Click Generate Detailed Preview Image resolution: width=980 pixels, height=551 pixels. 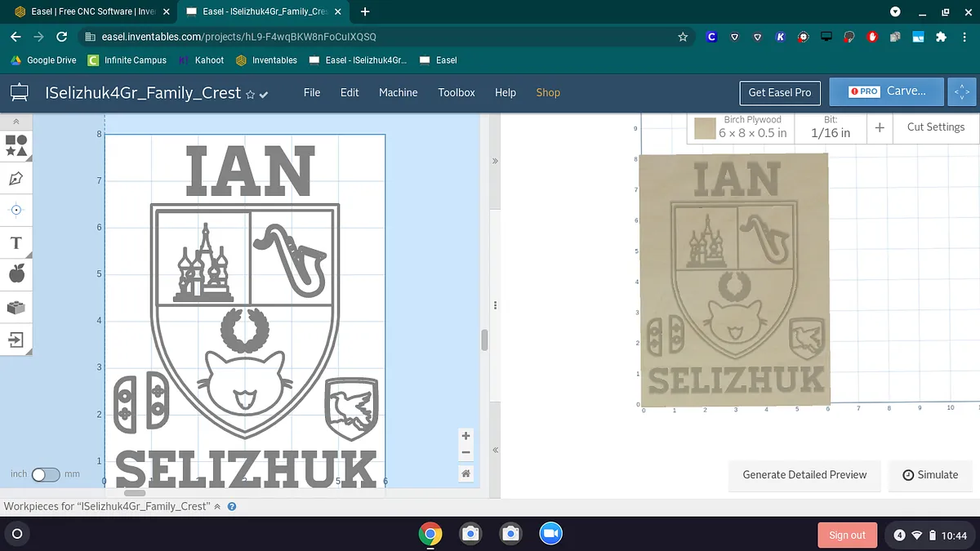[804, 475]
